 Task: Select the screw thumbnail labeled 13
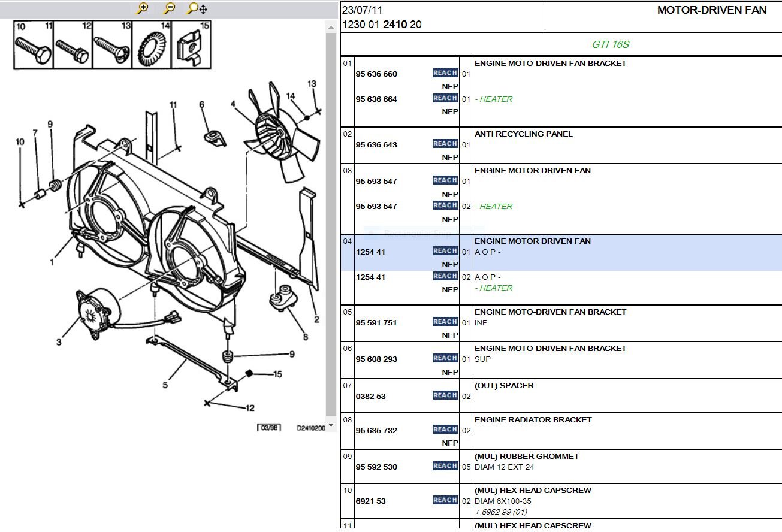(x=112, y=45)
